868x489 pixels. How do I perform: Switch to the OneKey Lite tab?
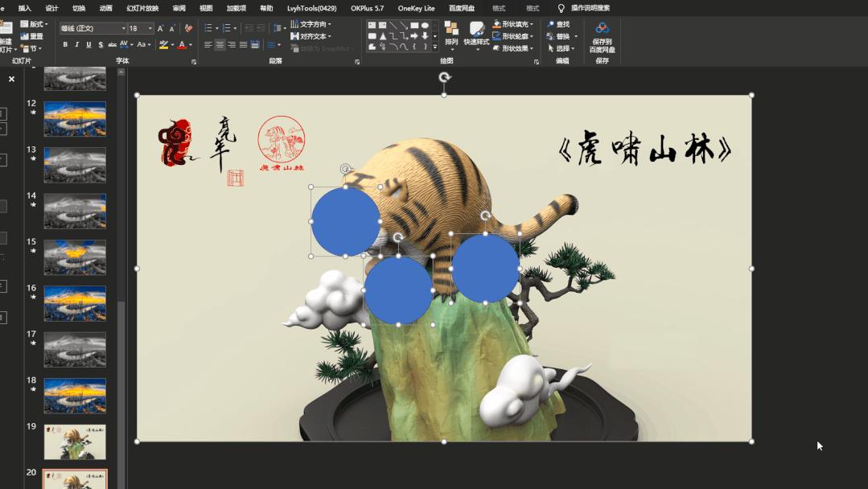(x=416, y=8)
